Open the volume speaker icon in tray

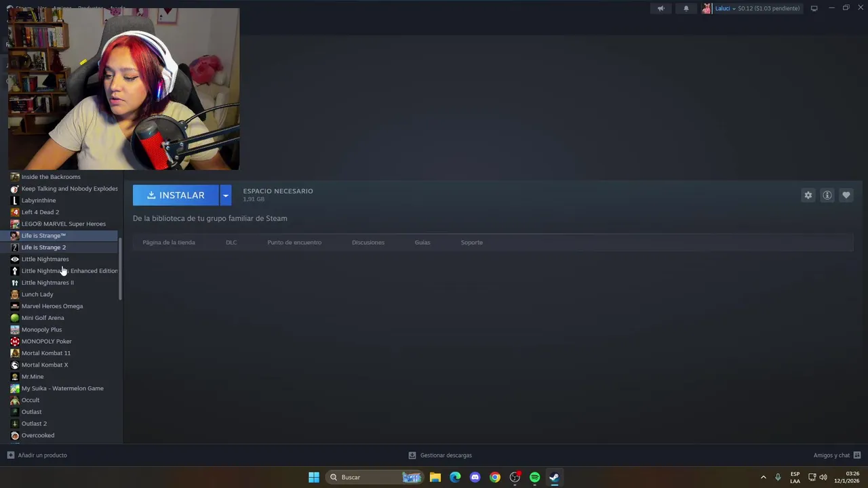(x=823, y=477)
